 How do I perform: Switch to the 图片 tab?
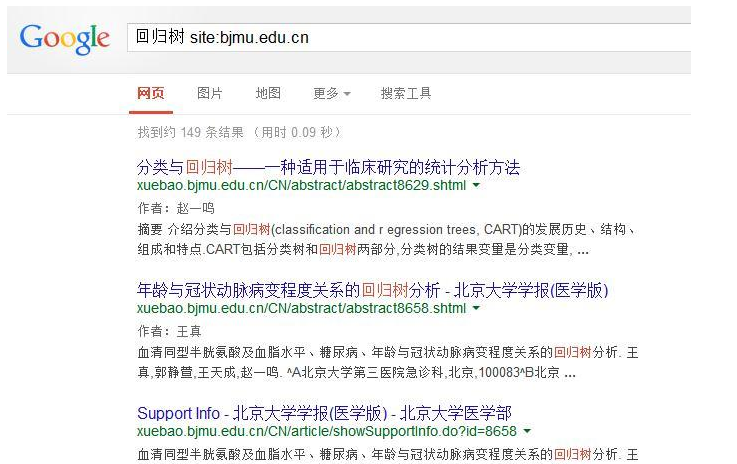[x=210, y=93]
